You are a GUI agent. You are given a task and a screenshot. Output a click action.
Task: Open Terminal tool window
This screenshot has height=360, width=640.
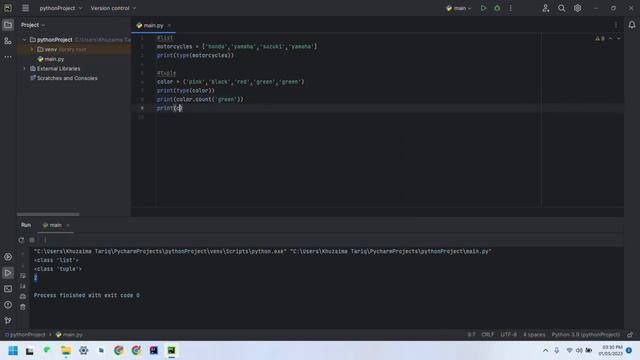point(8,289)
